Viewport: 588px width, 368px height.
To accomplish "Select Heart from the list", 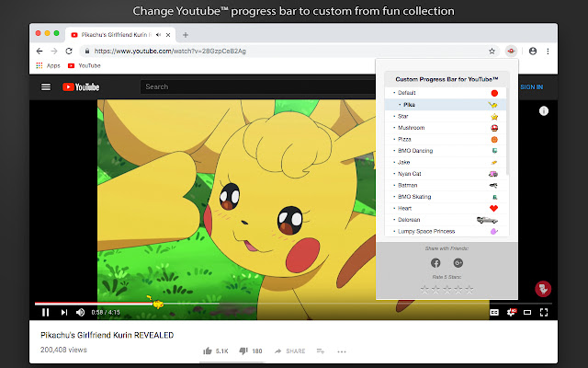I will point(445,208).
